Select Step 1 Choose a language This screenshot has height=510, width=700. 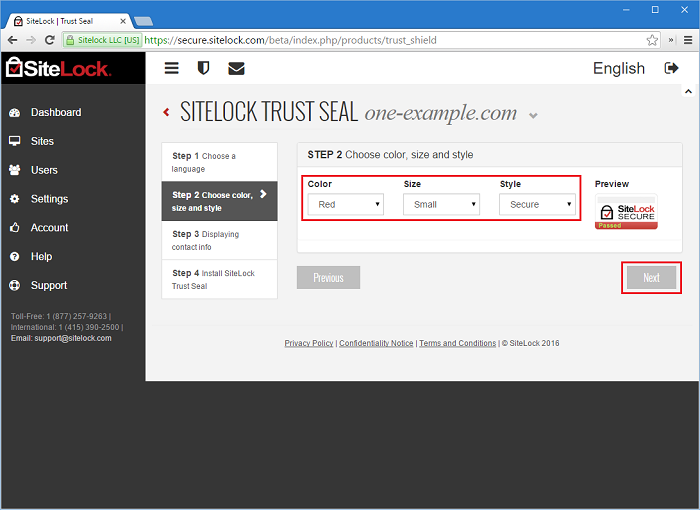point(220,162)
